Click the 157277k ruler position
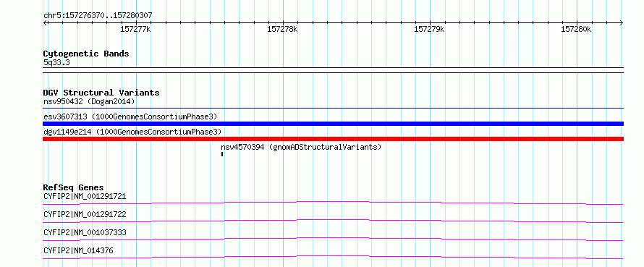The height and width of the screenshot is (267, 644). pos(135,29)
